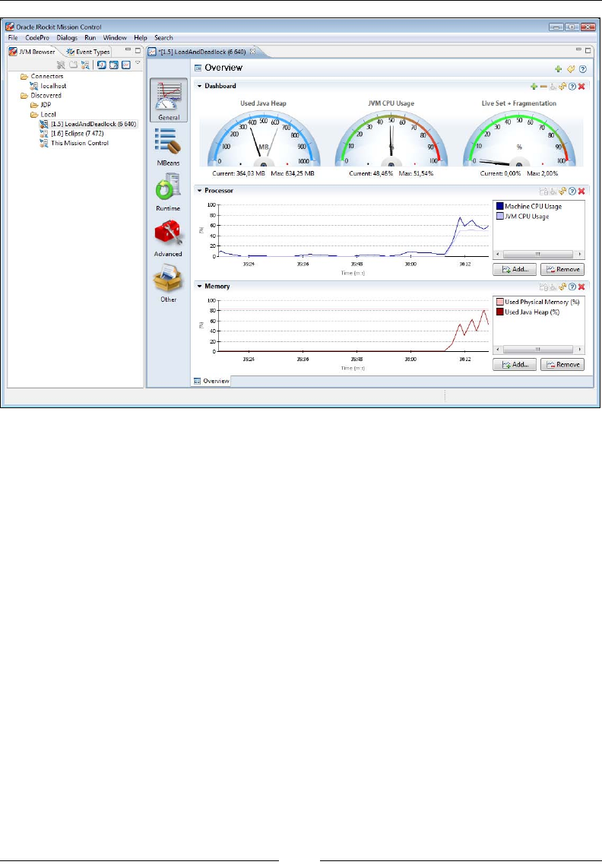Click the Memory section freeze graph icon

click(543, 287)
